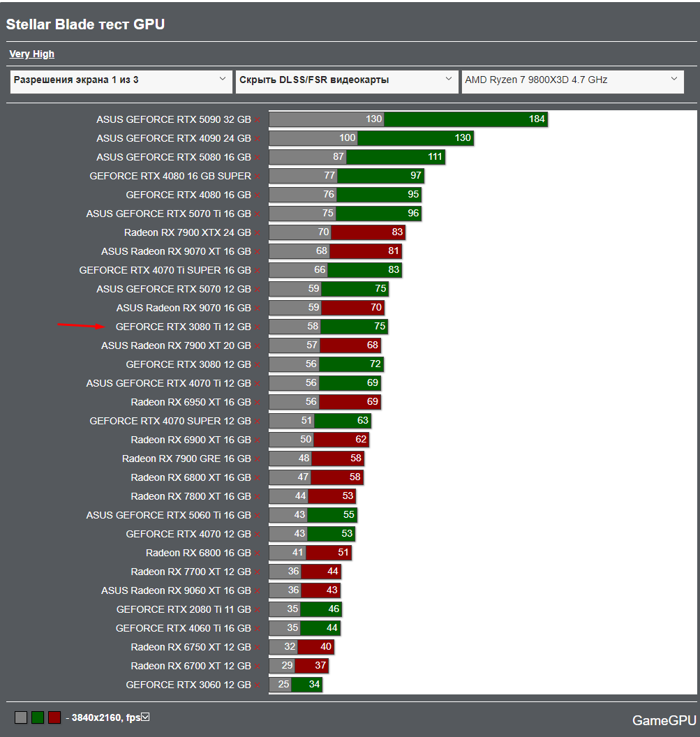
Task: Click the red X beside ASUS GEFORCE RTX 5080
Action: pos(258,158)
